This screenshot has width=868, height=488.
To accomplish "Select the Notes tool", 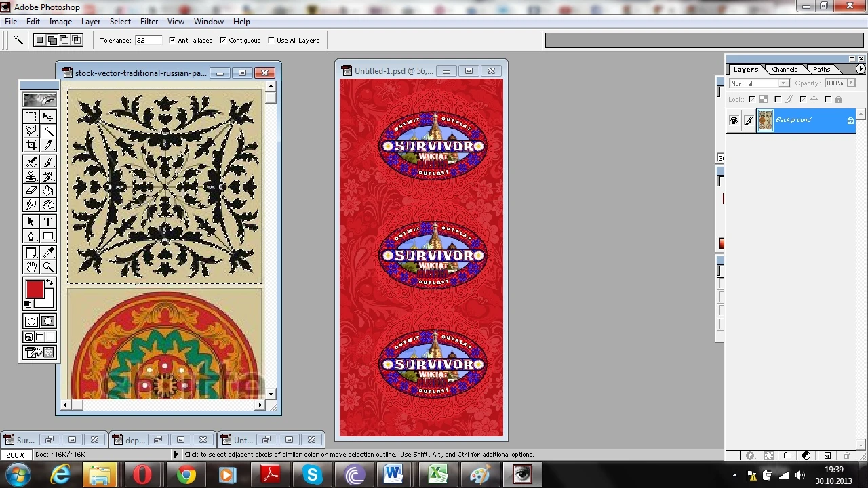I will coord(31,253).
